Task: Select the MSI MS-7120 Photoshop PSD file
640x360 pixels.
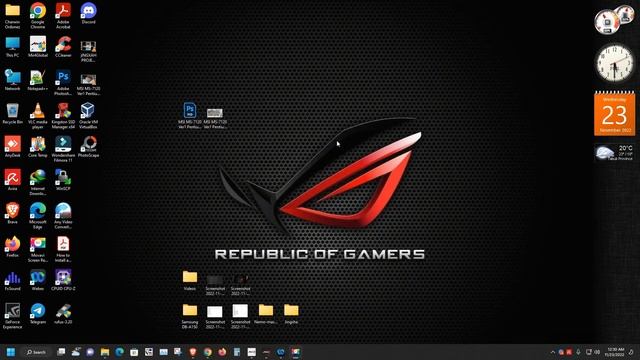Action: coord(189,116)
